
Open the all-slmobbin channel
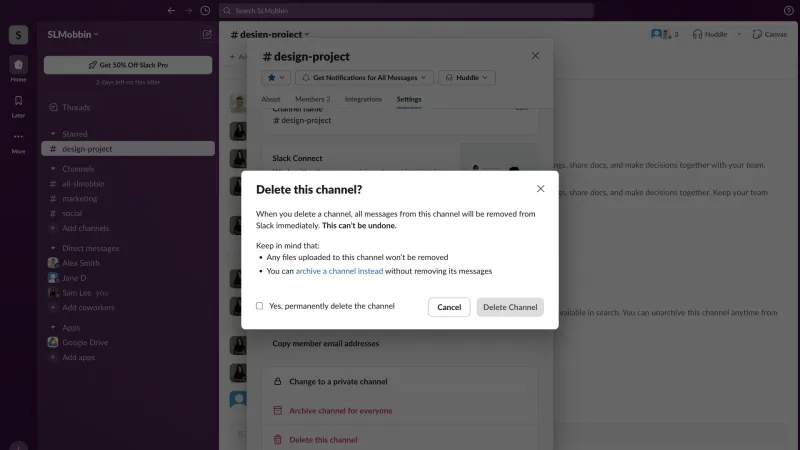pos(83,184)
